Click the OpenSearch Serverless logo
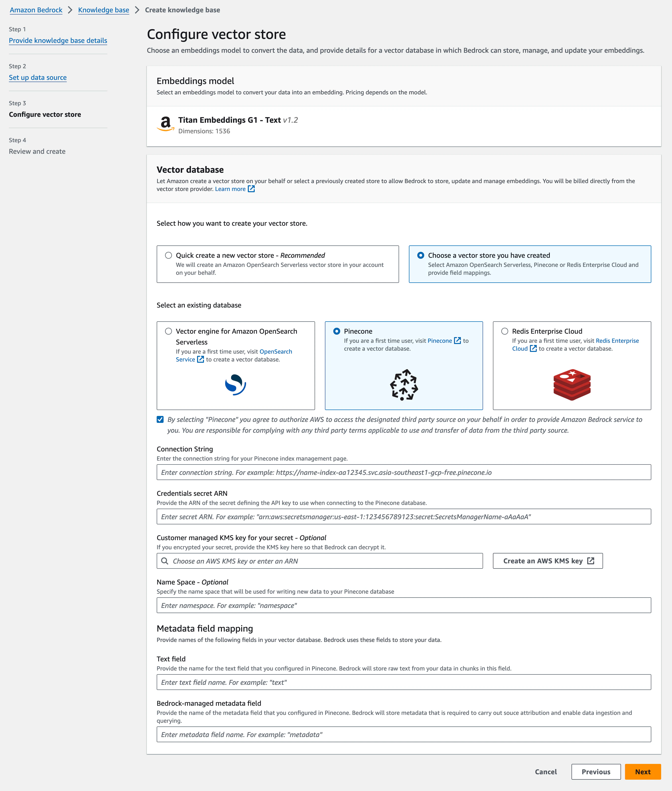The image size is (672, 791). [x=235, y=384]
